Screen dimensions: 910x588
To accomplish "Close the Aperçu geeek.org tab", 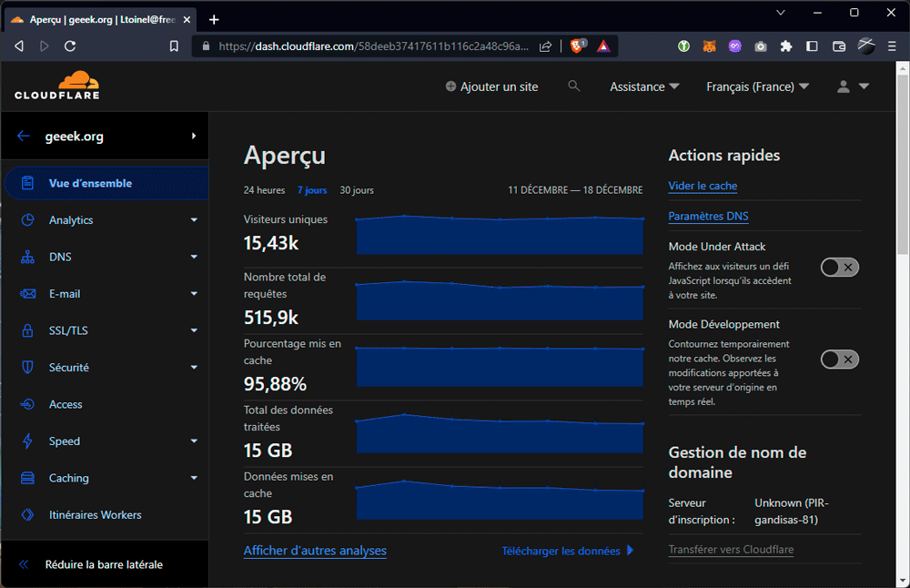I will click(x=187, y=20).
